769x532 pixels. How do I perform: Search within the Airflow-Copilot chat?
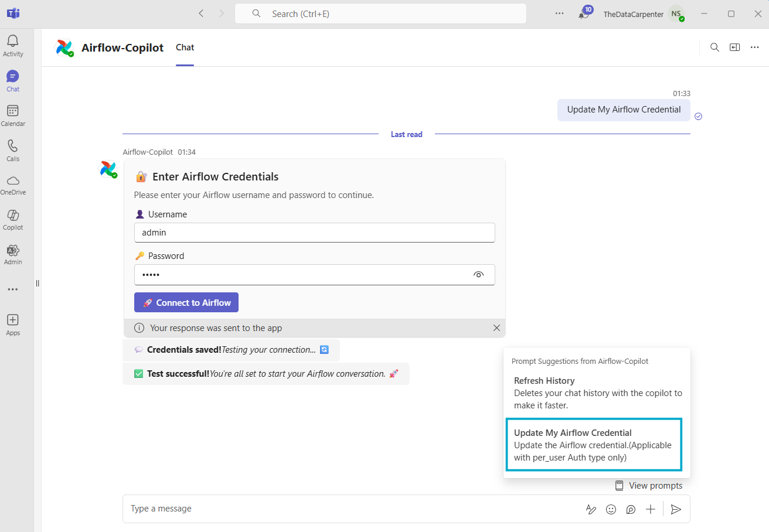[714, 47]
